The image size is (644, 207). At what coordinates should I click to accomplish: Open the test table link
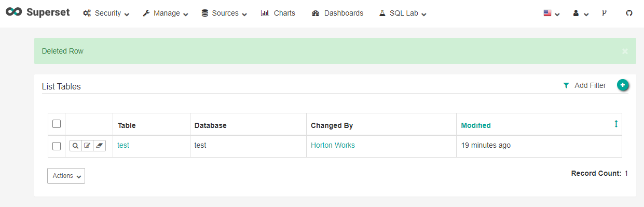[123, 146]
